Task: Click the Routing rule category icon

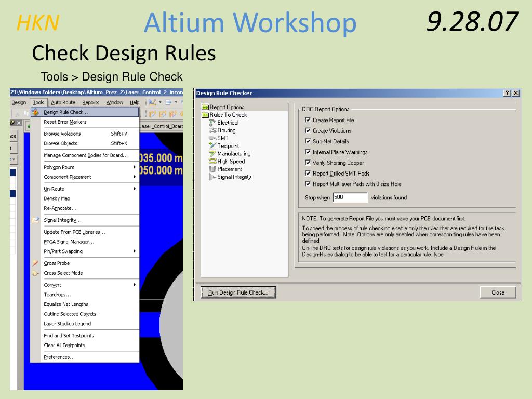Action: (x=212, y=130)
